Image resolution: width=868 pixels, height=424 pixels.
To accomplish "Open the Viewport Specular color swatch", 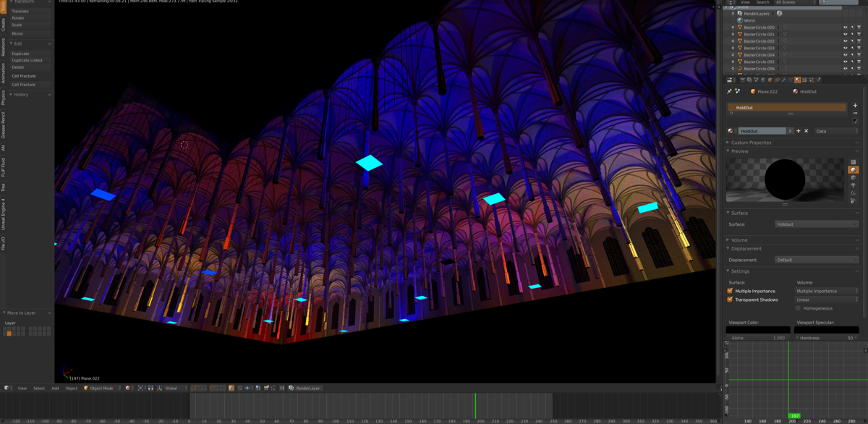I will coord(827,330).
